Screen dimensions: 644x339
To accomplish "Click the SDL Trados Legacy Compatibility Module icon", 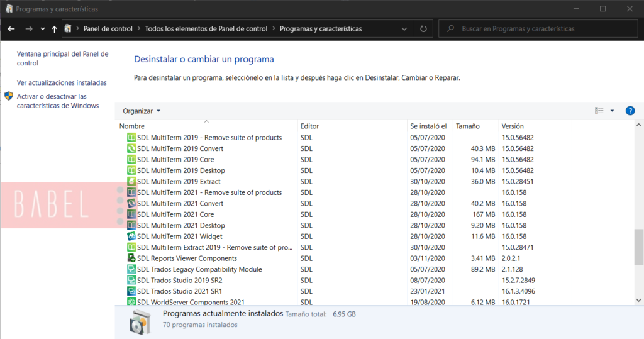I will coord(131,269).
